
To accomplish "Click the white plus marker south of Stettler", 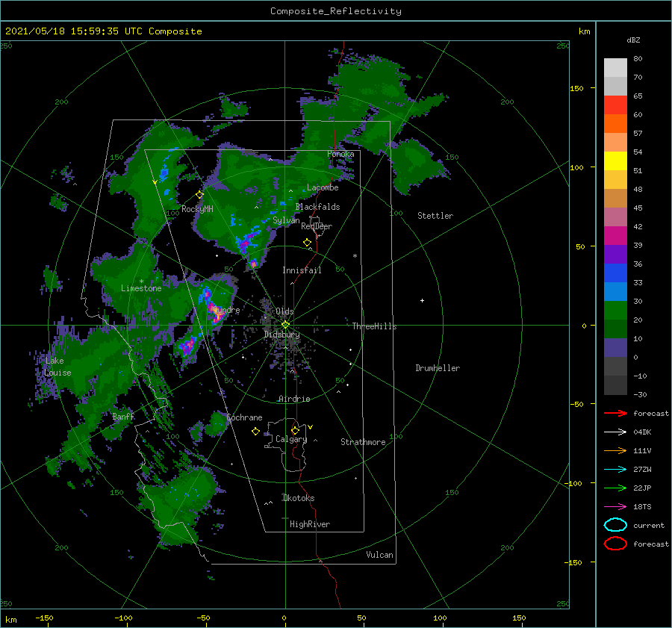I will (x=422, y=300).
